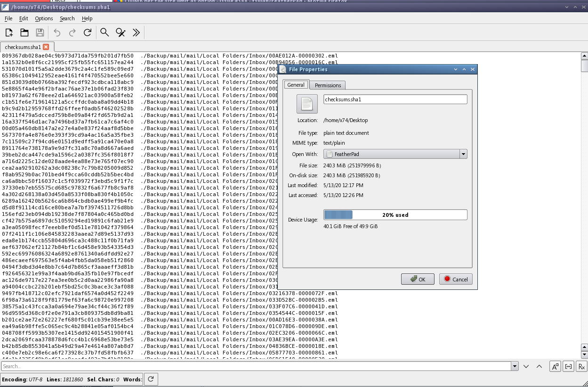Viewport: 588px width, 387px height.
Task: Click the Undo toolbar icon
Action: [x=56, y=33]
